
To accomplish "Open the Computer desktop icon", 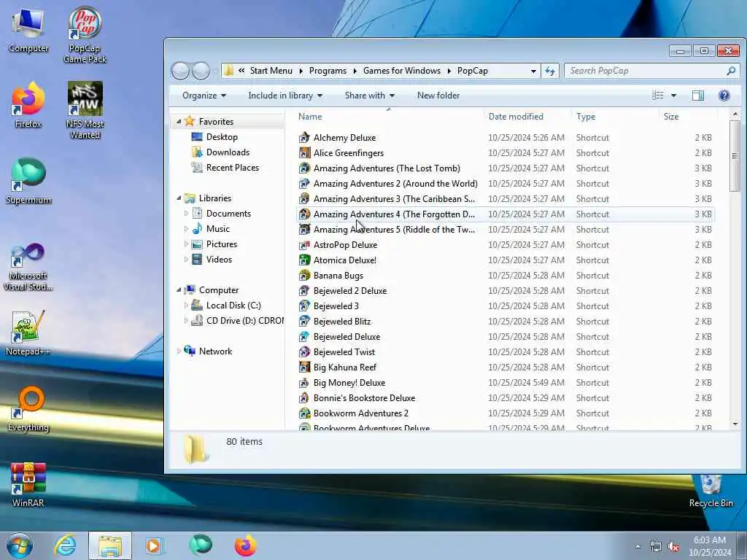I will (x=28, y=29).
